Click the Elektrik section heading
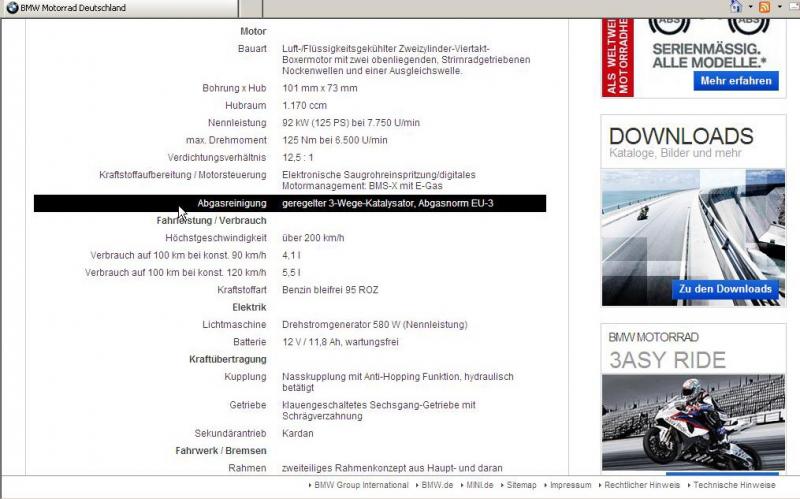The image size is (800, 499). (249, 307)
